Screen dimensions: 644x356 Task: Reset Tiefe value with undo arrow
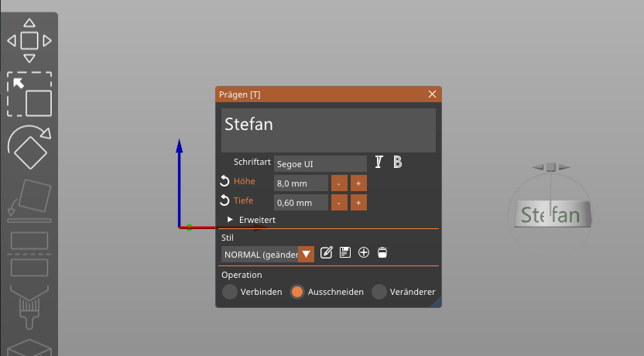(x=224, y=201)
